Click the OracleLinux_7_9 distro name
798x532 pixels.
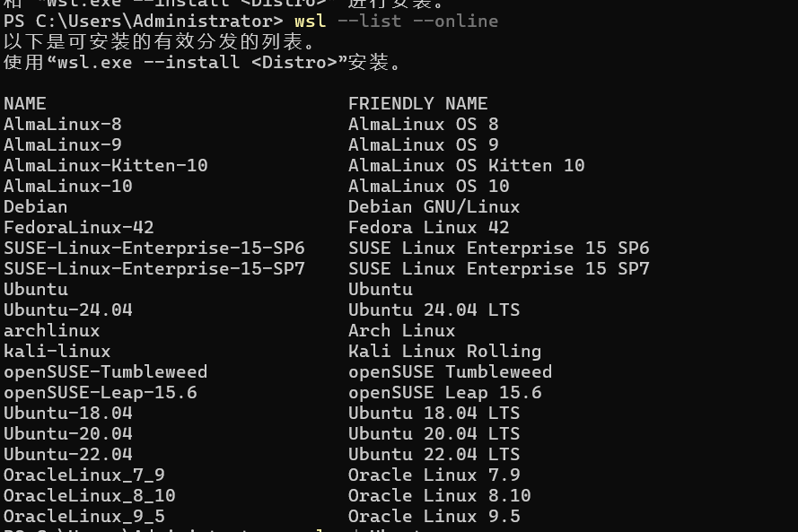[84, 475]
